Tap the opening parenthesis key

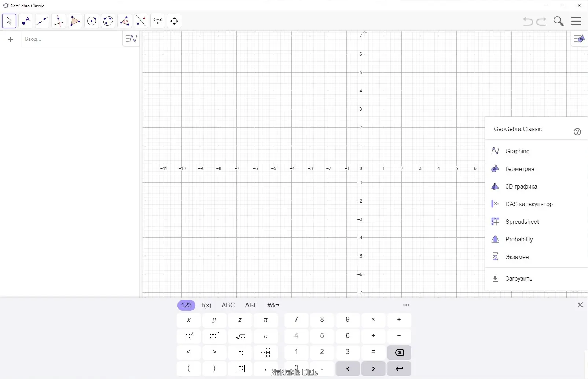(189, 369)
